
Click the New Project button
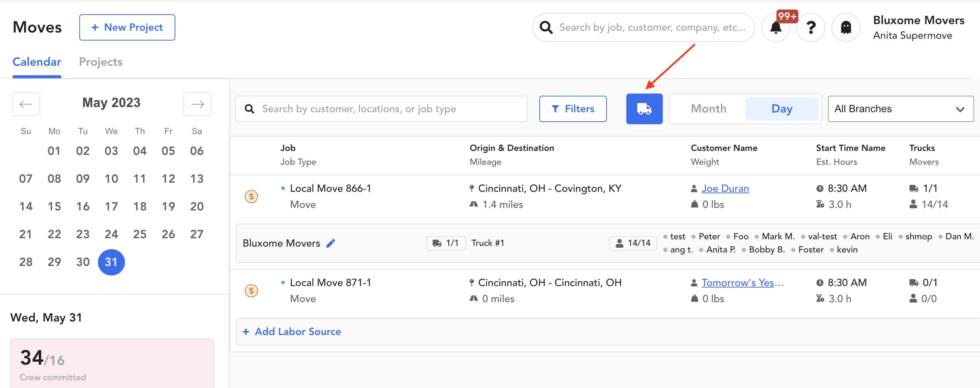(x=127, y=27)
